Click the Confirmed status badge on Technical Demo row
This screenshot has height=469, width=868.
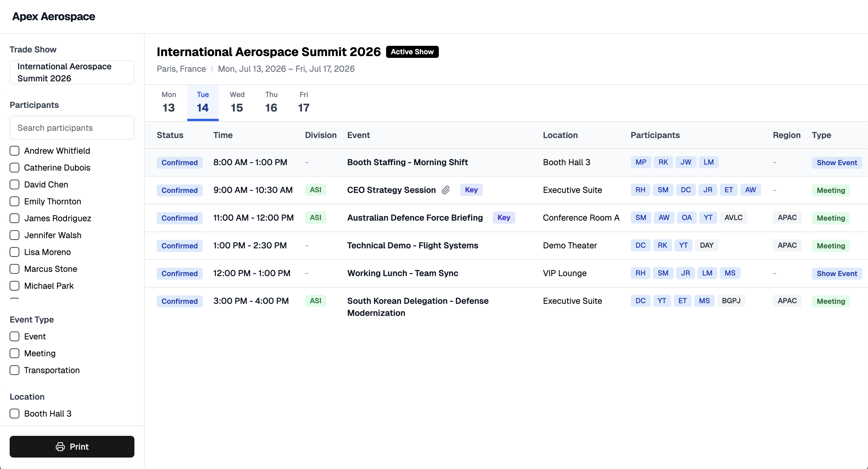click(x=180, y=246)
